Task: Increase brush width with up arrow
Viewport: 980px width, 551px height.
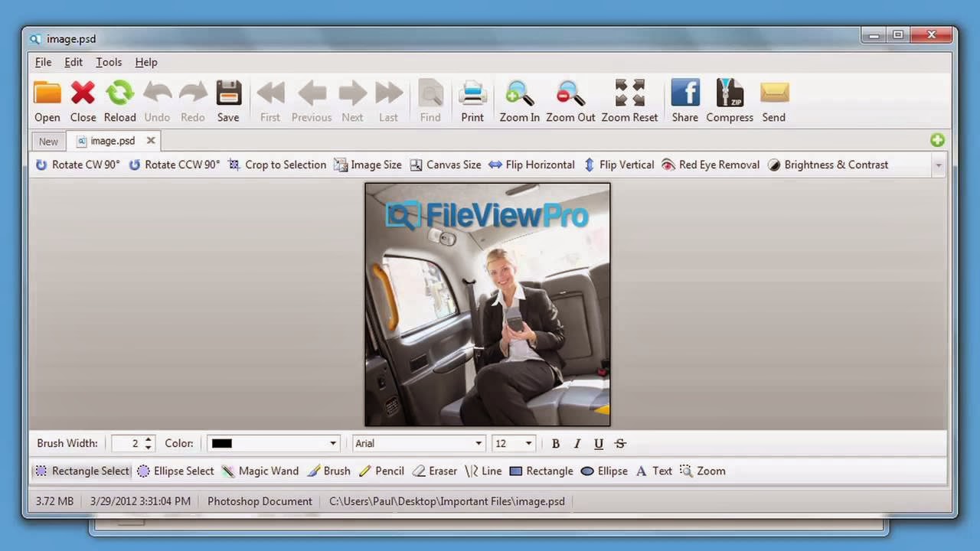Action: 149,439
